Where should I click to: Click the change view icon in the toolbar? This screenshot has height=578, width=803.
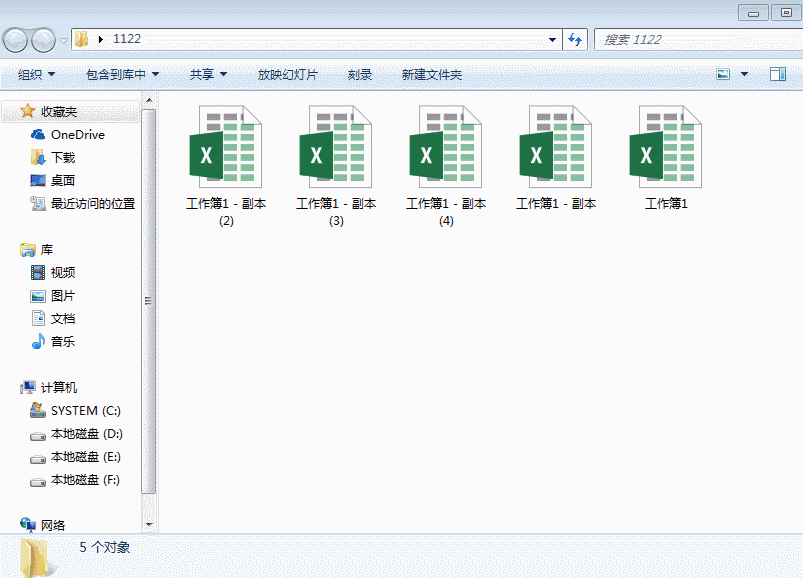pos(723,74)
